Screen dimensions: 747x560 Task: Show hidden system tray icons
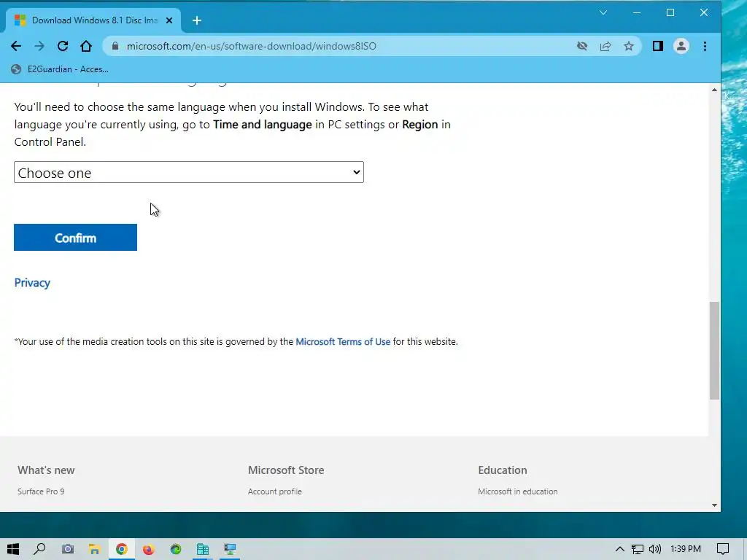[619, 549]
